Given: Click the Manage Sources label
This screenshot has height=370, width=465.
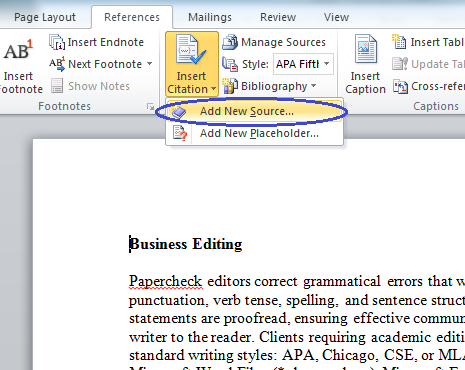Looking at the screenshot, I should 283,42.
